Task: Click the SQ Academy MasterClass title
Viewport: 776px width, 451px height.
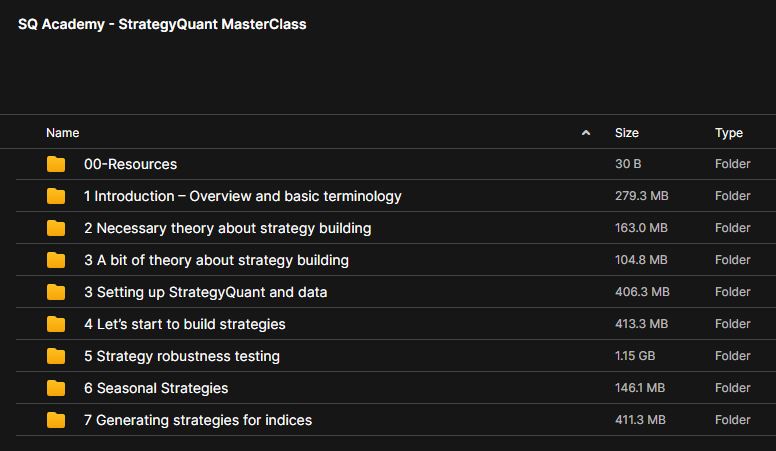Action: point(162,25)
